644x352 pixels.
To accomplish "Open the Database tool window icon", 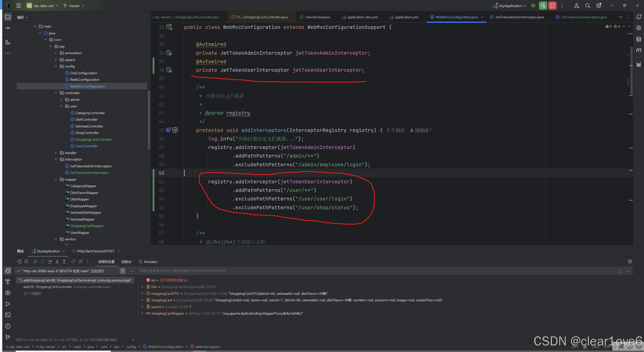I will pos(639,39).
